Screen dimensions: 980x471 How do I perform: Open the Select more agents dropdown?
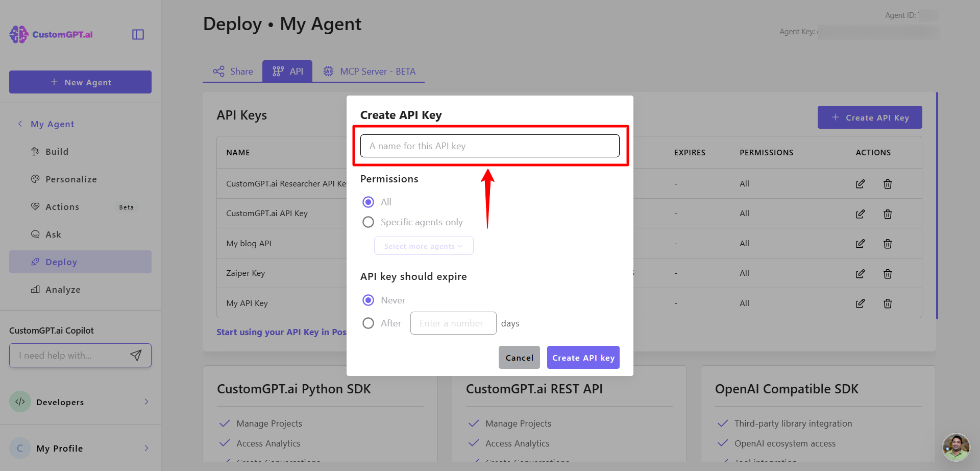(424, 246)
